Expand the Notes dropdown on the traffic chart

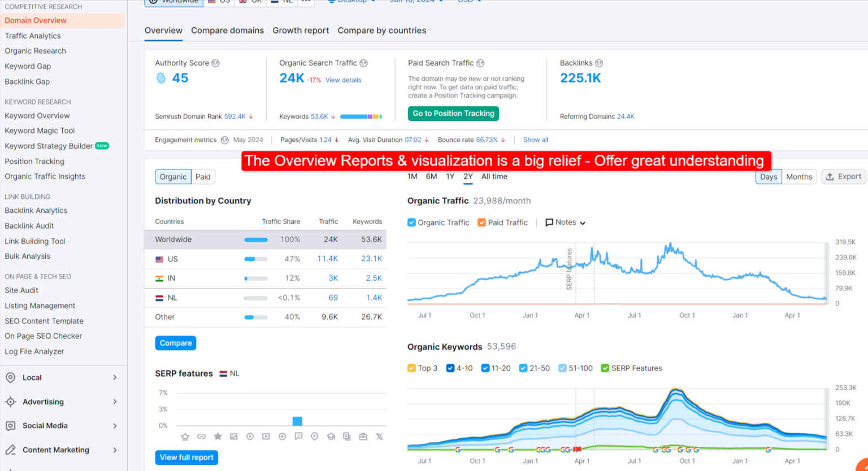(x=565, y=223)
